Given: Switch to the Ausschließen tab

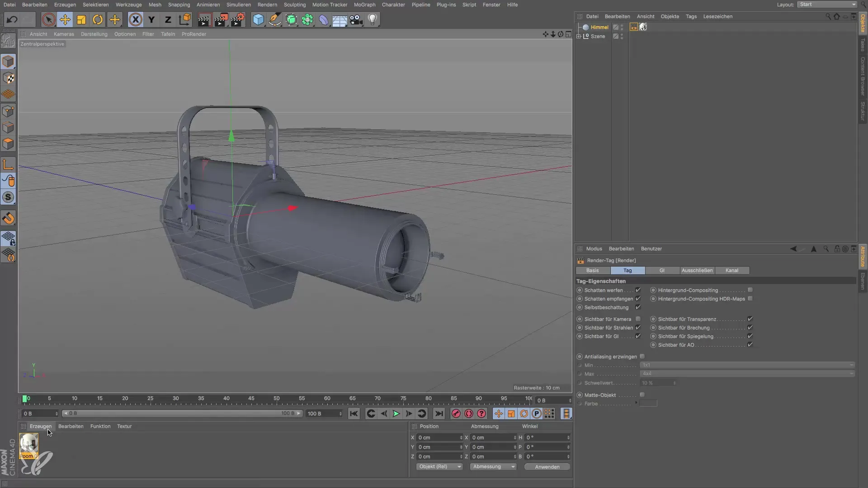Looking at the screenshot, I should pyautogui.click(x=697, y=270).
